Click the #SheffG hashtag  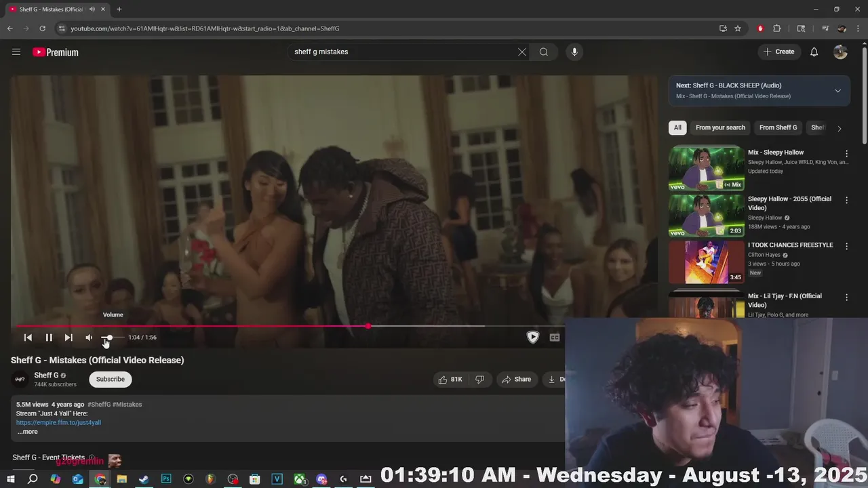click(x=99, y=405)
